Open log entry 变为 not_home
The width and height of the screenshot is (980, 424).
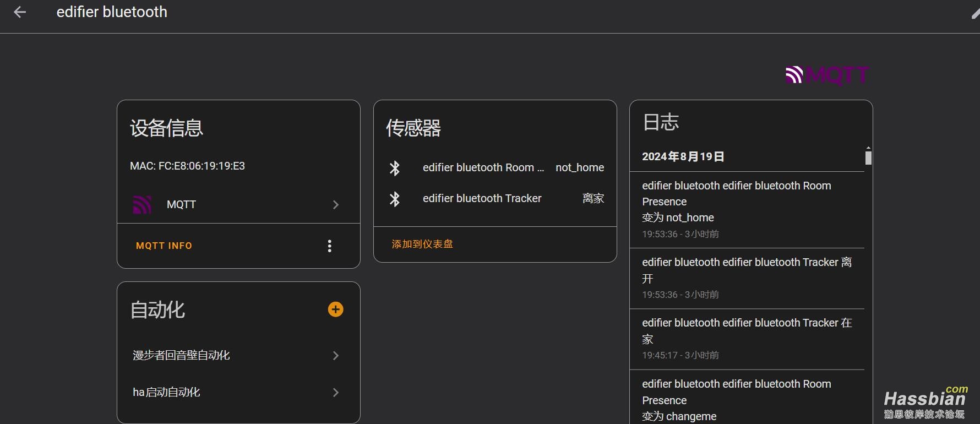click(x=747, y=210)
